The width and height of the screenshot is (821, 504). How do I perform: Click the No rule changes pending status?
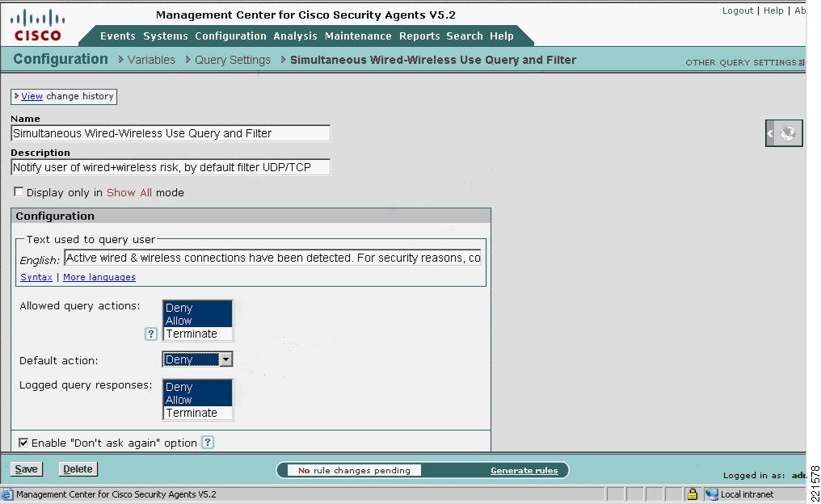[354, 471]
